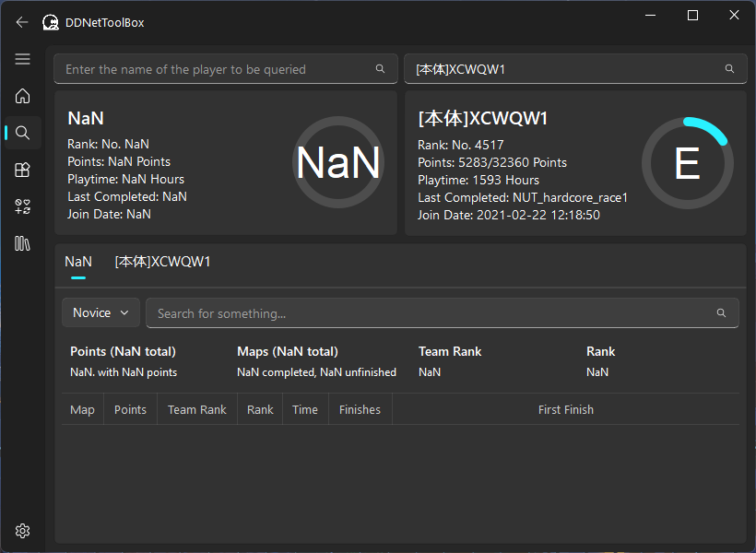The width and height of the screenshot is (756, 553).
Task: Click 'Rank: No. 4517' text
Action: click(x=460, y=145)
